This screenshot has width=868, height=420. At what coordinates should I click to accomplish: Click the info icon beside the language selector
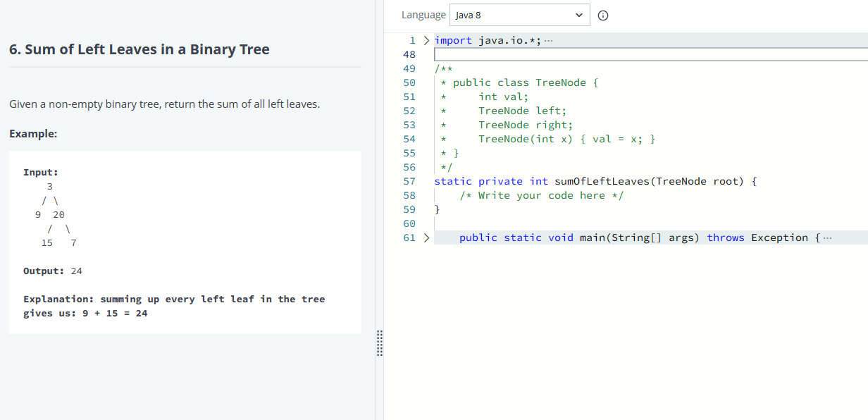pos(602,14)
